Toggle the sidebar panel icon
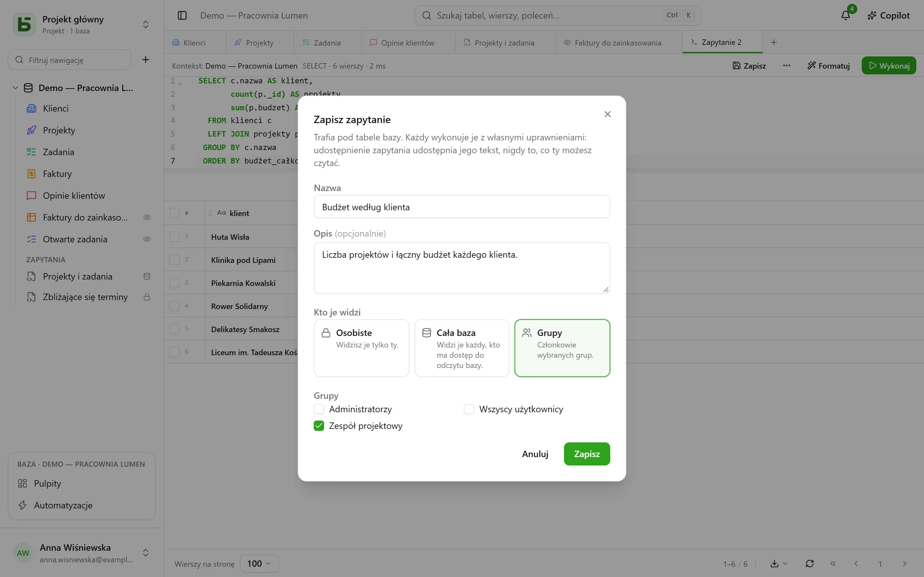Viewport: 924px width, 577px height. (x=182, y=15)
